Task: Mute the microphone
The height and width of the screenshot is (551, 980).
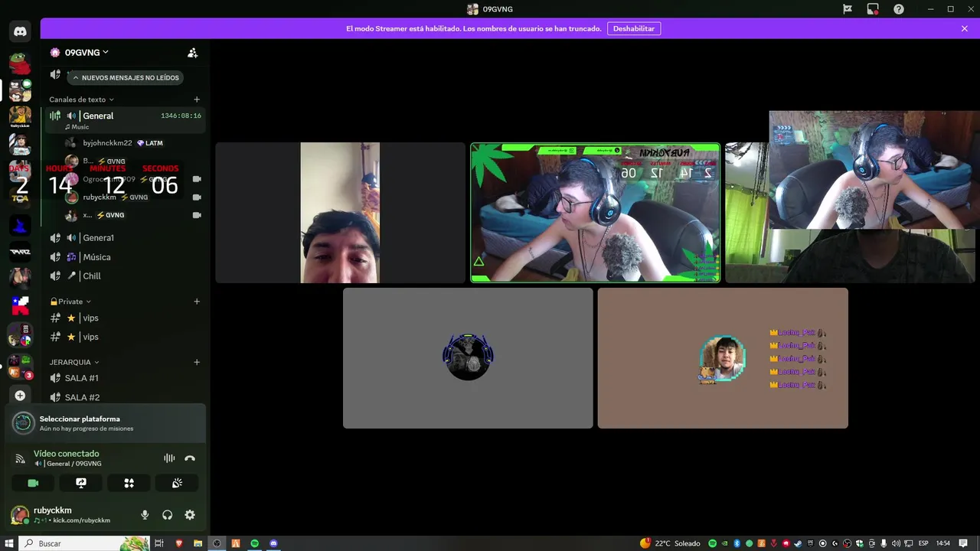Action: pos(145,515)
